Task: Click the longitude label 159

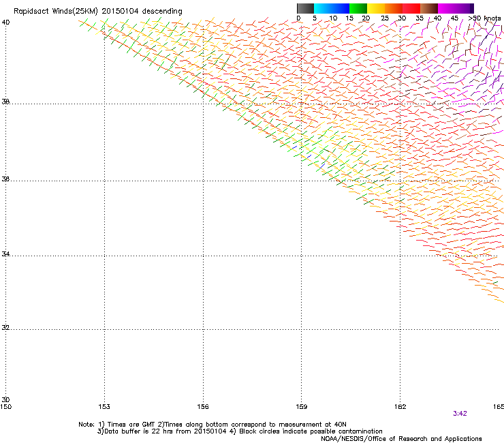Action: [302, 407]
